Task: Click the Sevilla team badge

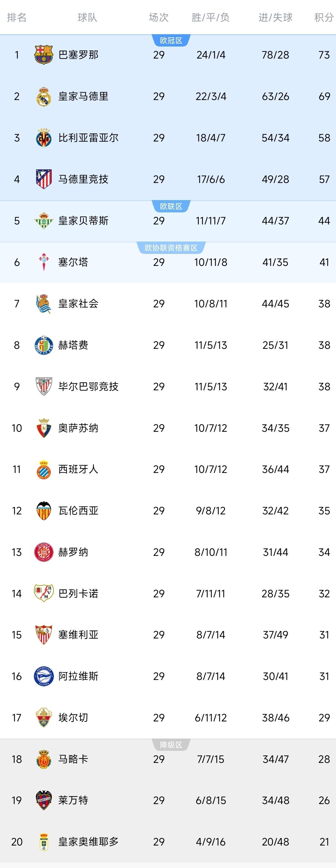Action: click(44, 635)
